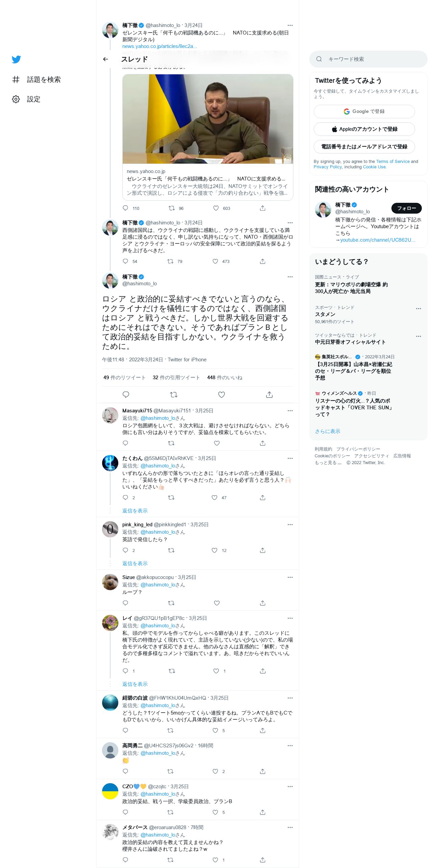Click the Twitter bird logo
This screenshot has height=868, width=434.
point(16,59)
